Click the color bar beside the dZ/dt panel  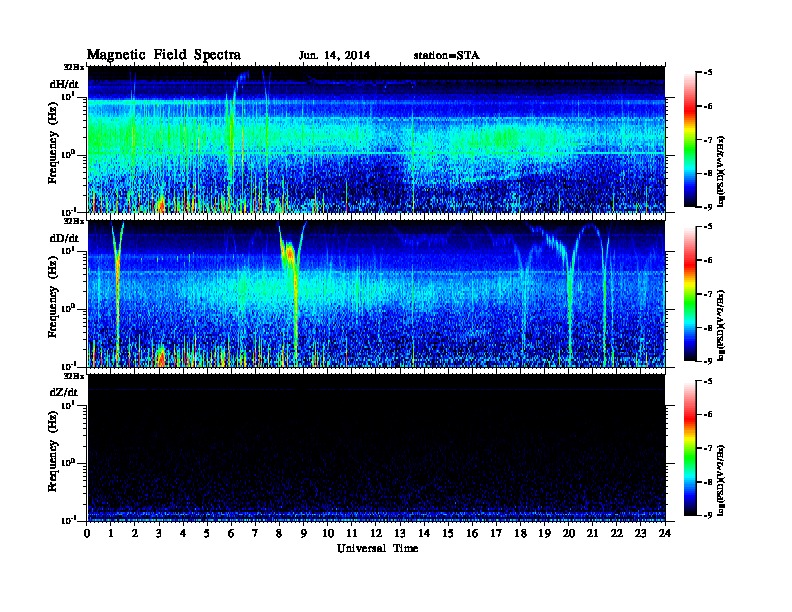coord(690,448)
